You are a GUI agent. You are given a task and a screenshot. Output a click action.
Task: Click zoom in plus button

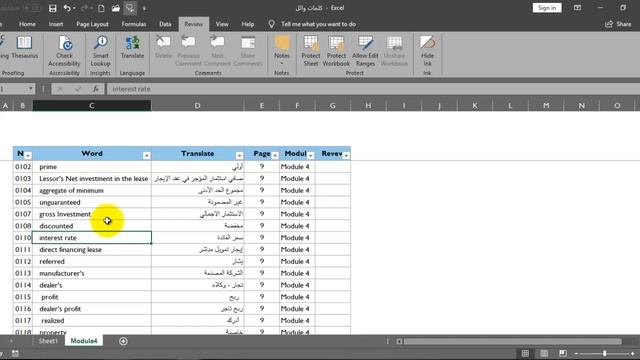[633, 353]
